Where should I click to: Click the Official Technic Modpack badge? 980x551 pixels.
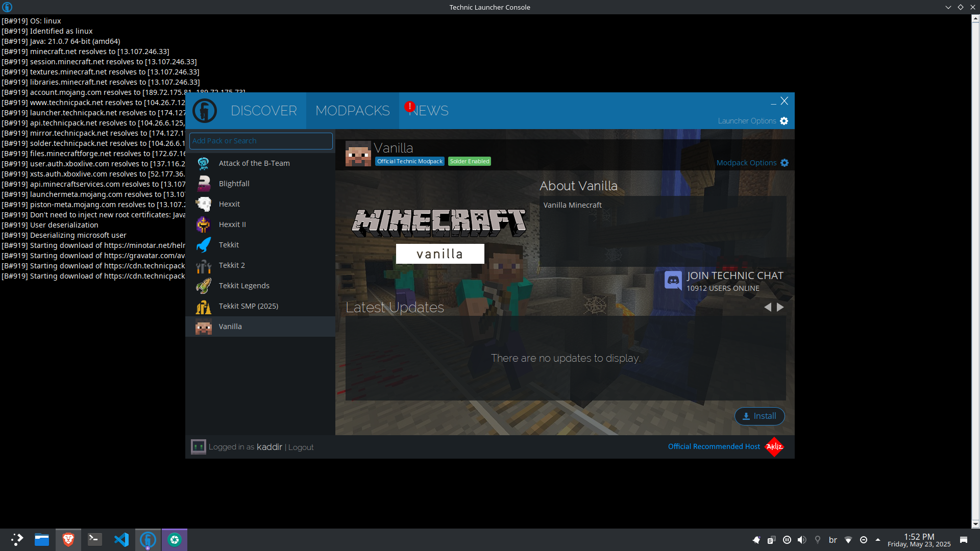click(x=410, y=161)
